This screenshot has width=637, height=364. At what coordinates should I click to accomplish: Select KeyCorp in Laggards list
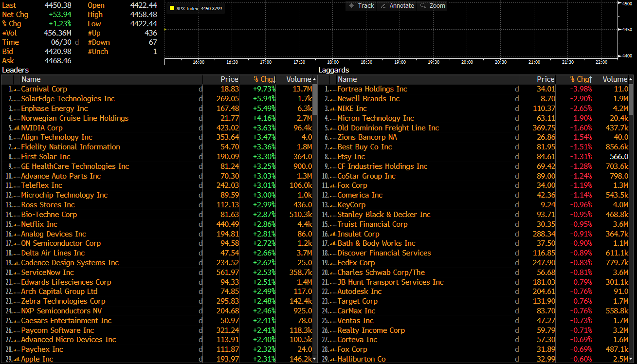351,205
